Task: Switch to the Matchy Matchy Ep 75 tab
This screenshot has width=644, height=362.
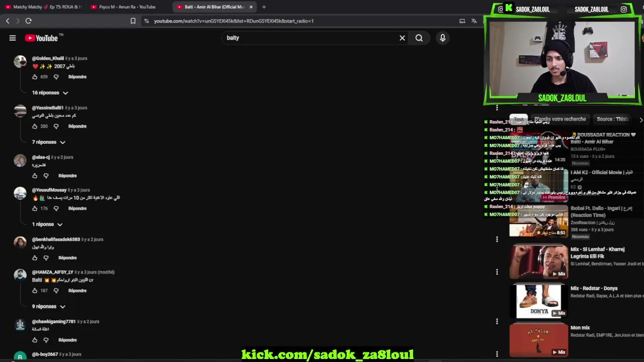Action: [43, 7]
